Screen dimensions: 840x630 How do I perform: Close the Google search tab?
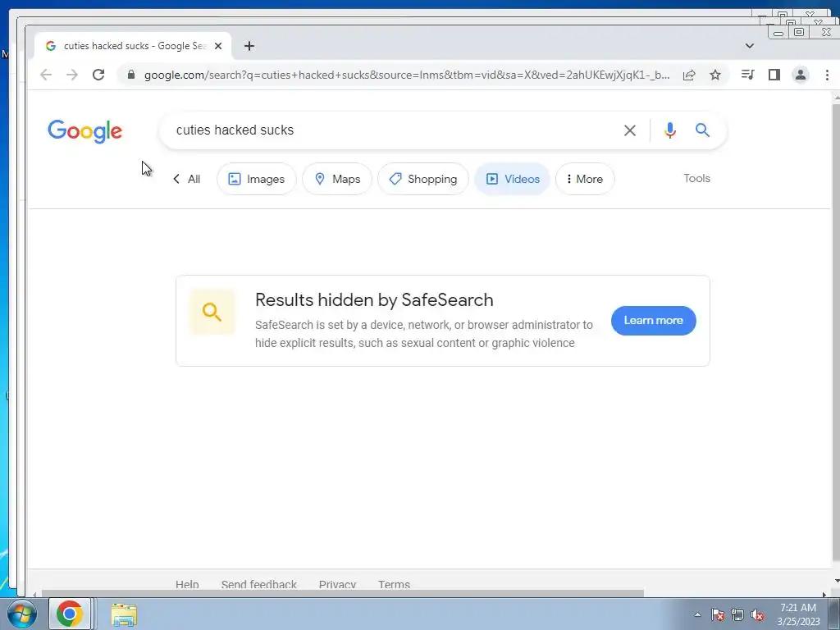point(218,46)
